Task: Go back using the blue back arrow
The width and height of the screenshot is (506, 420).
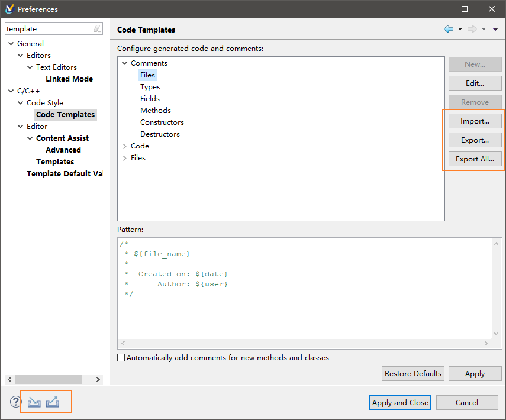Action: [x=449, y=29]
